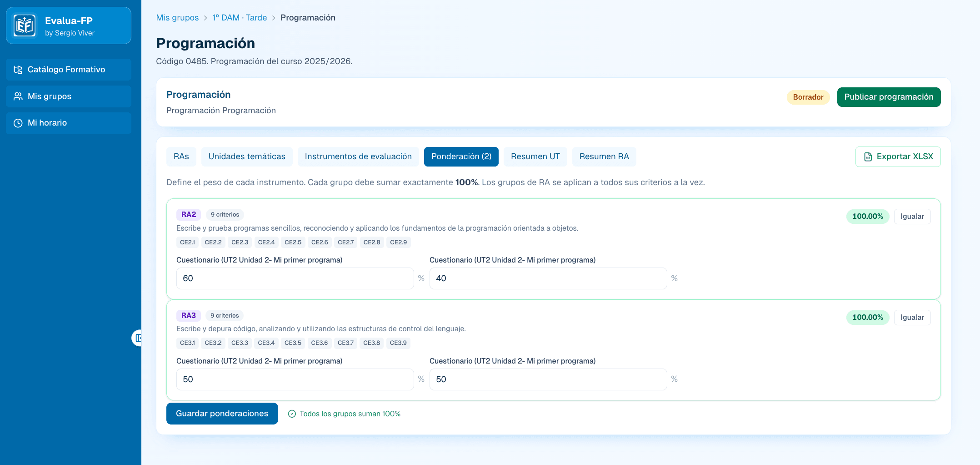Click the CE3.4 criterion chip
This screenshot has width=980, height=465.
pos(266,343)
